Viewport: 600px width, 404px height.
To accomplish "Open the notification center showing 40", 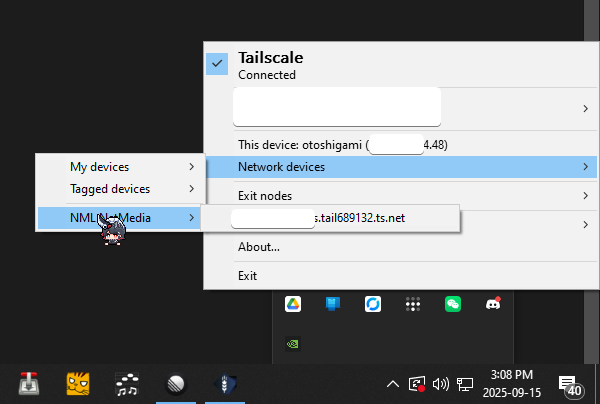I will [x=570, y=385].
